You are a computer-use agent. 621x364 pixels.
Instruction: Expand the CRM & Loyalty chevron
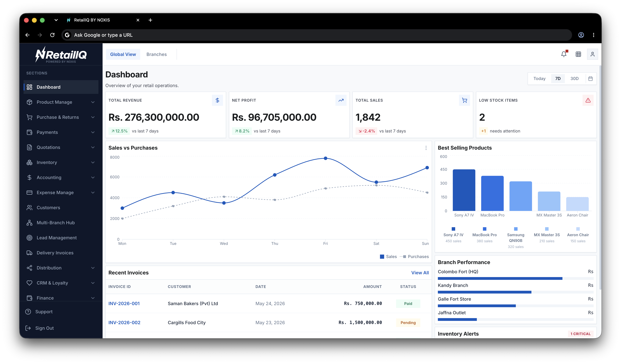tap(93, 283)
